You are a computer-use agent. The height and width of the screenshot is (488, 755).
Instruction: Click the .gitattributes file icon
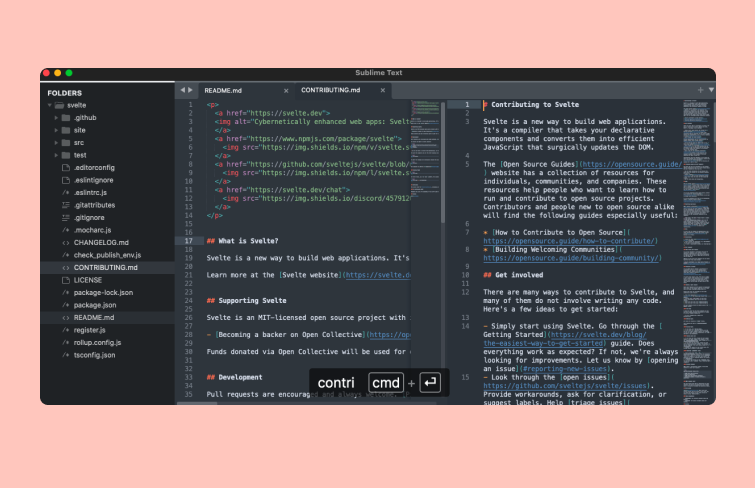66,205
